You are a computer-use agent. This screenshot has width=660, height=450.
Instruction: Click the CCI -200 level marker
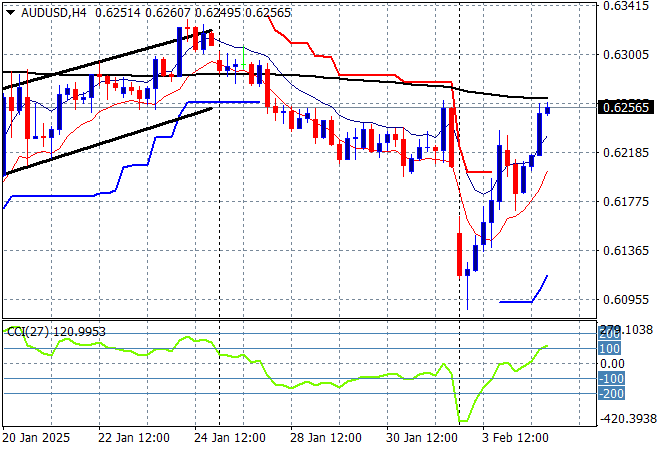[610, 394]
